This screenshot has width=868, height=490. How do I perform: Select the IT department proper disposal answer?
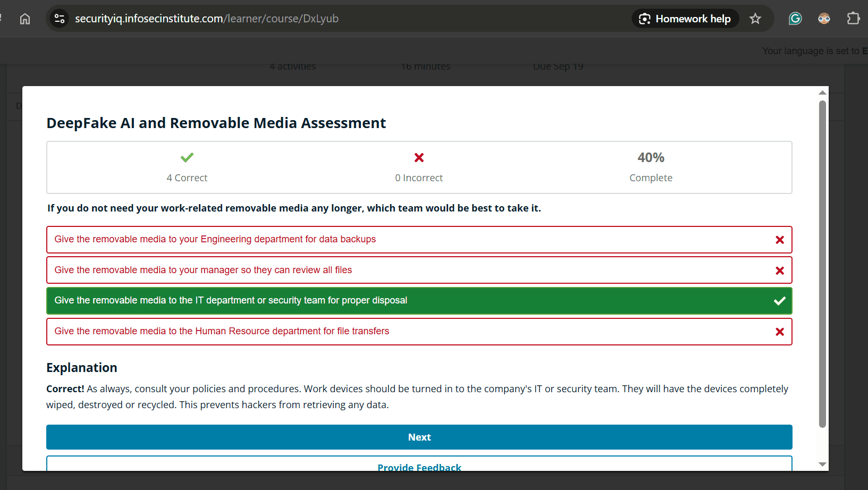point(231,301)
